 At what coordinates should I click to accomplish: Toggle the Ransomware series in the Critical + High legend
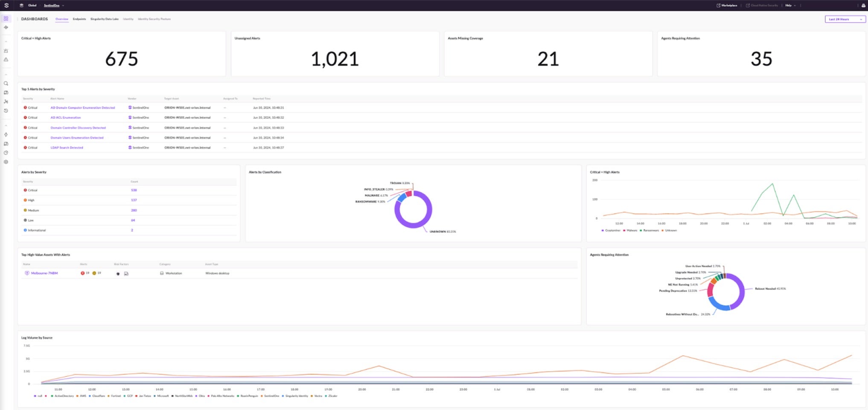click(650, 231)
